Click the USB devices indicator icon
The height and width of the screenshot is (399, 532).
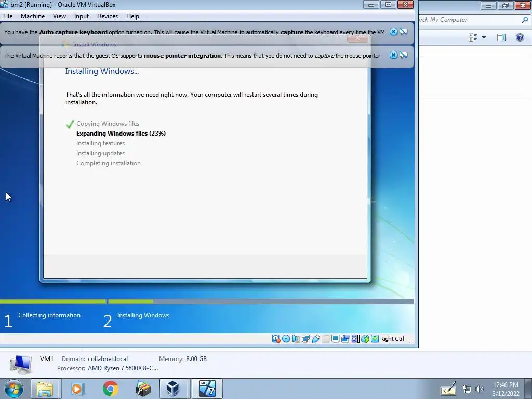pyautogui.click(x=315, y=339)
